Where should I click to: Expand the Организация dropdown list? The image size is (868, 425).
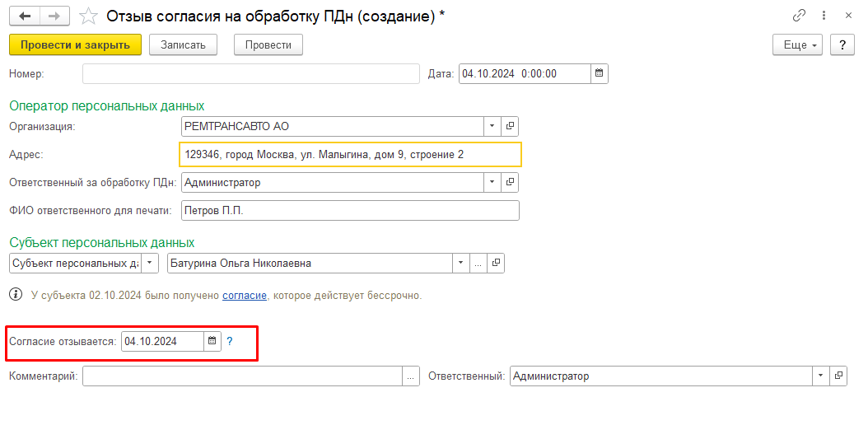pos(492,126)
